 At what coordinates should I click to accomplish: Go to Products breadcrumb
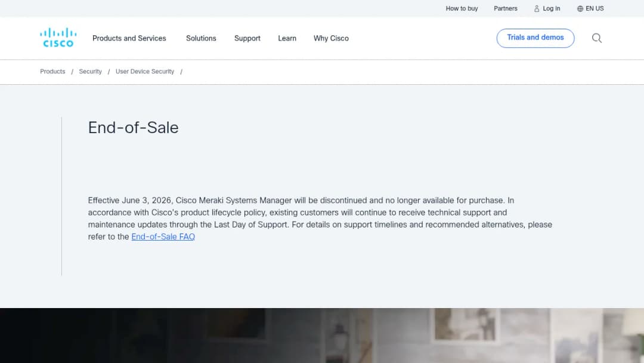point(52,72)
